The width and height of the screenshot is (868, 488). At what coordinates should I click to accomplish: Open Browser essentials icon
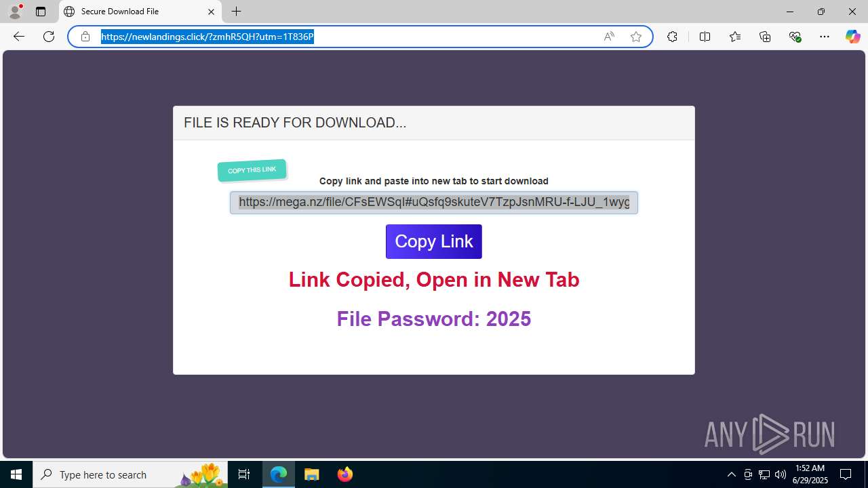coord(795,37)
